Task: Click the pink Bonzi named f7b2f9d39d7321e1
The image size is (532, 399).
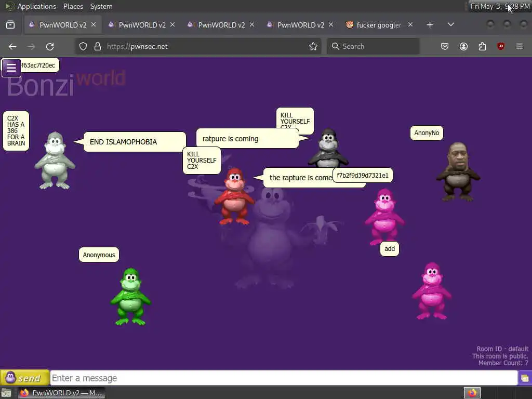Action: (x=384, y=217)
